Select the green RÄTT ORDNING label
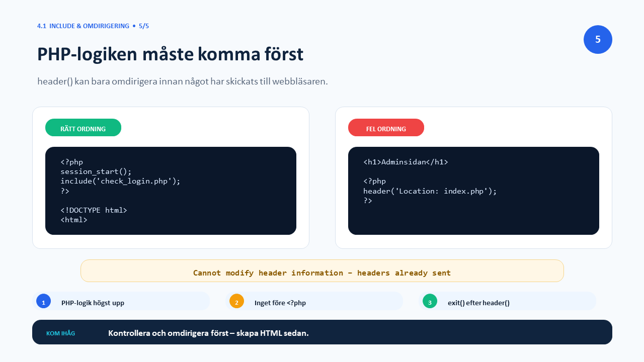 click(x=83, y=128)
